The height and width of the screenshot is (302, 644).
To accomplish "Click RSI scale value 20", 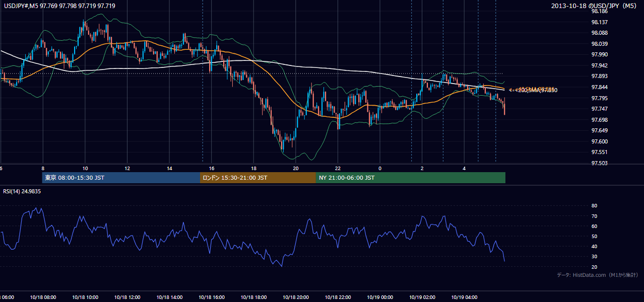I will coord(594,267).
